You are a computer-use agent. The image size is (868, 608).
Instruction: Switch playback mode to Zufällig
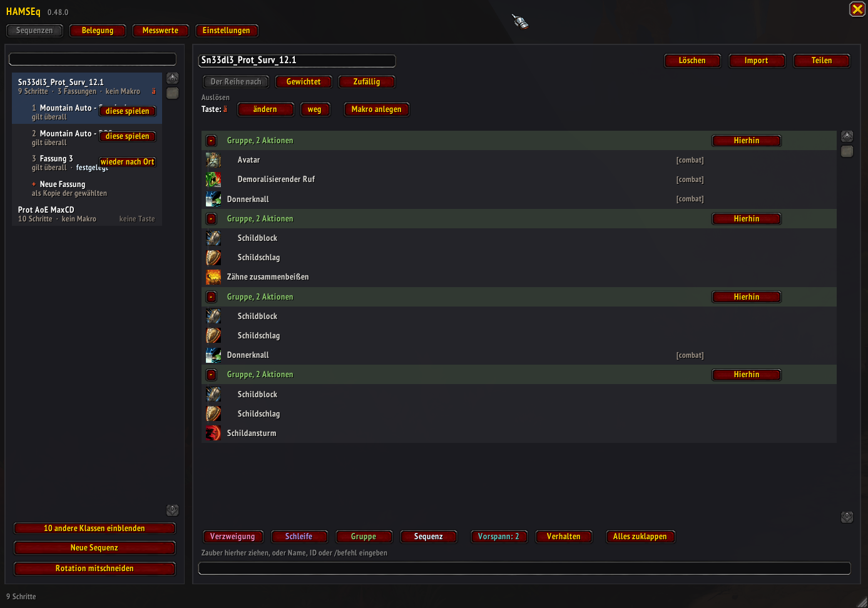[x=367, y=82]
